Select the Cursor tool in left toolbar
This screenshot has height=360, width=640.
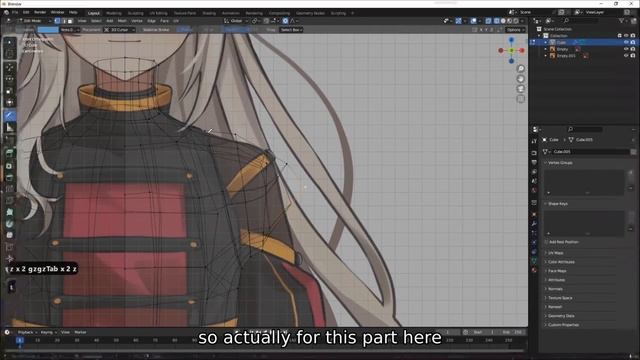click(10, 53)
